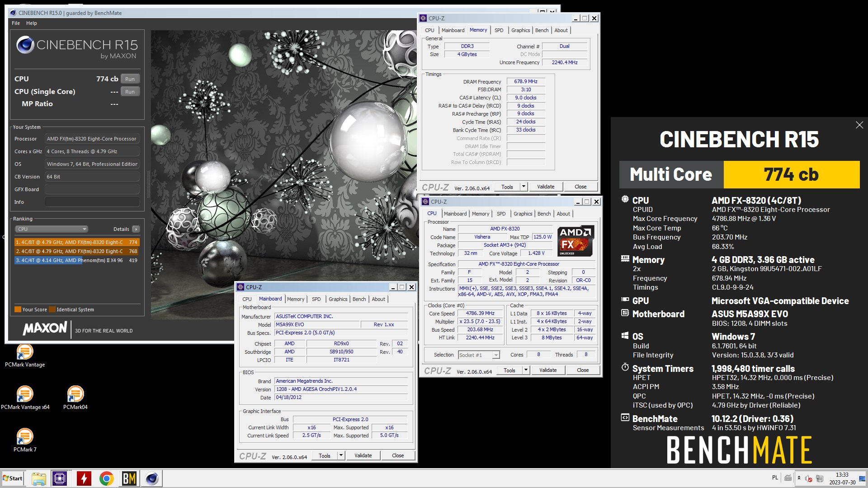The image size is (868, 488).
Task: Open Graphics tab in Memory CPU-Z window
Action: point(520,30)
